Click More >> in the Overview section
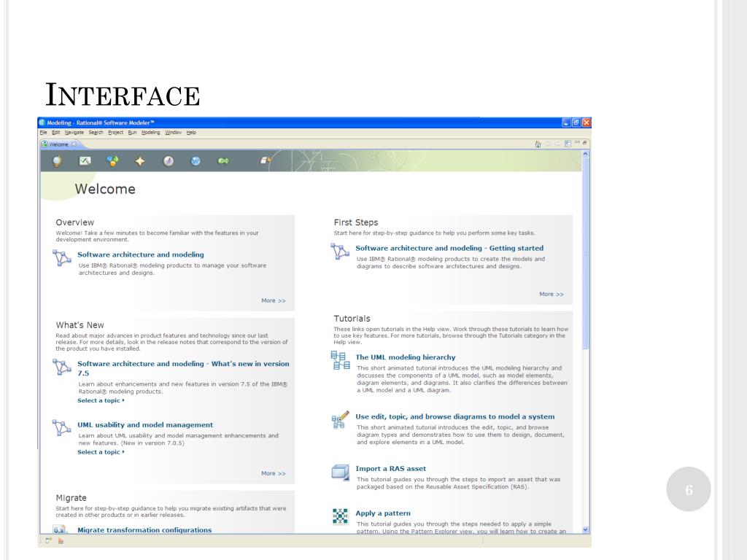Viewport: 747px width, 560px height. (274, 300)
